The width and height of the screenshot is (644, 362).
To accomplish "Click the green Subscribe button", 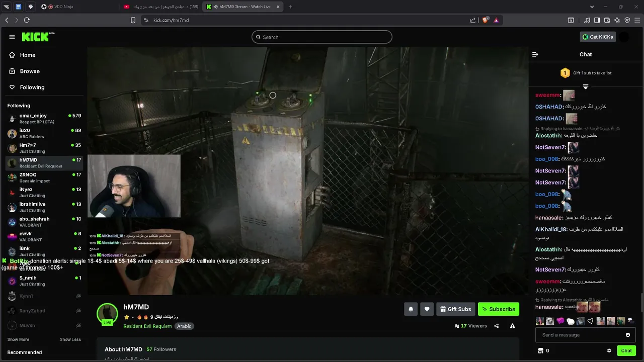I will pos(498,309).
